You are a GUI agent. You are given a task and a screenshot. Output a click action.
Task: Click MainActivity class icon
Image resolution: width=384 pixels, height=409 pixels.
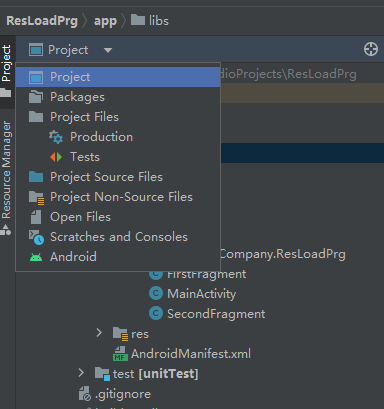click(156, 293)
